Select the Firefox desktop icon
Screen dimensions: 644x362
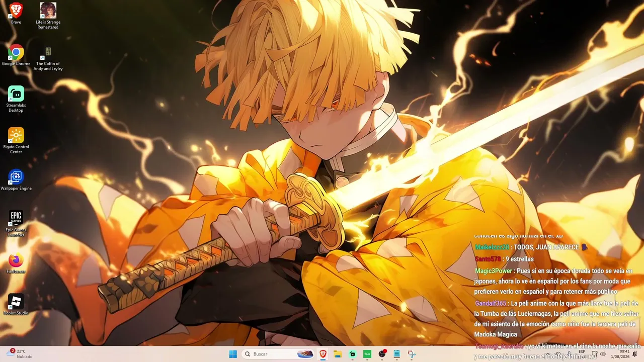point(16,263)
